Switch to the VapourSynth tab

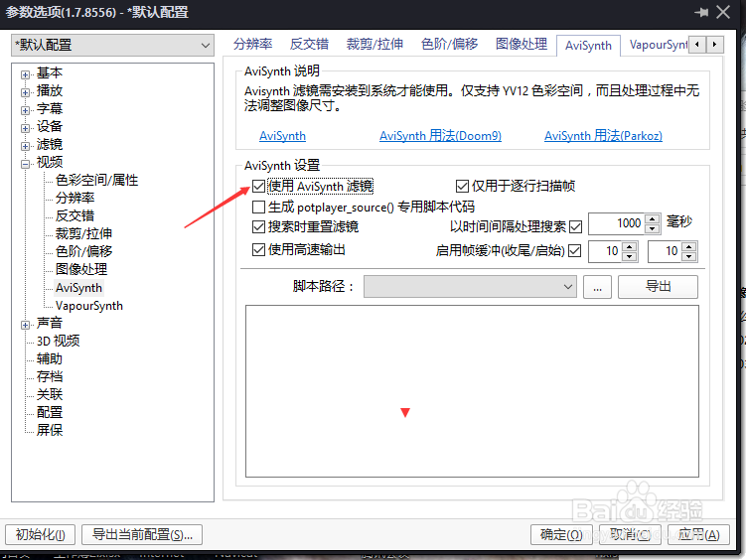[x=658, y=45]
